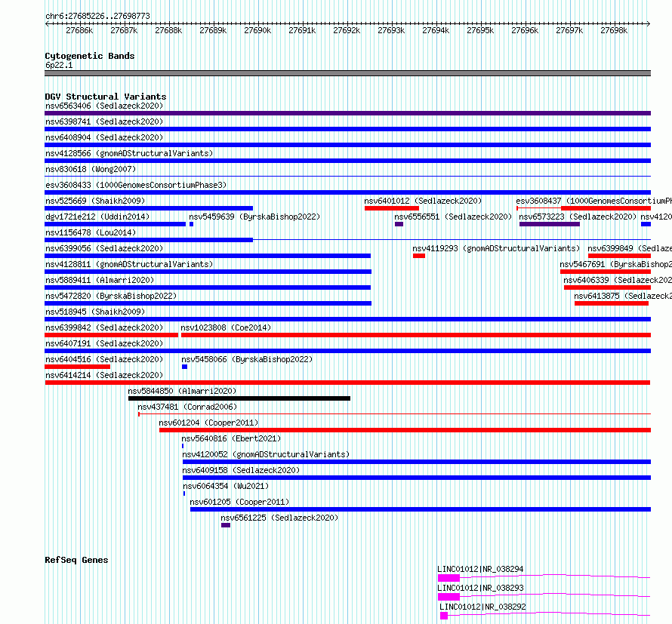Click the chr6:27685226..27698773 region label

pos(97,16)
